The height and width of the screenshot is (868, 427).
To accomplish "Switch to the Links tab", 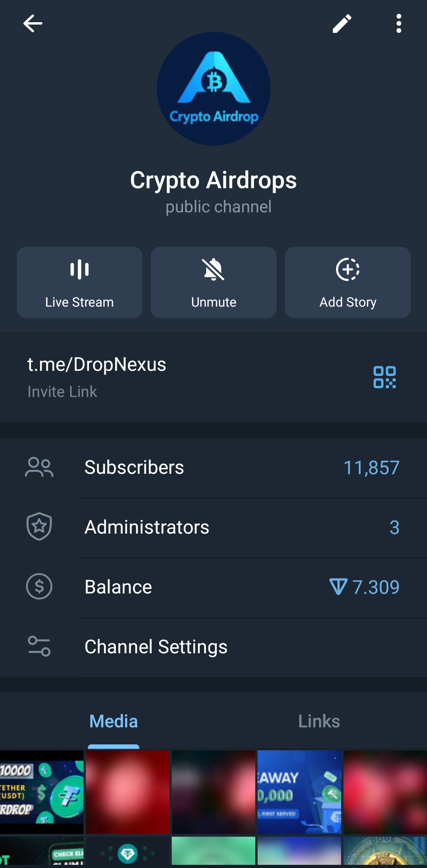I will [319, 721].
